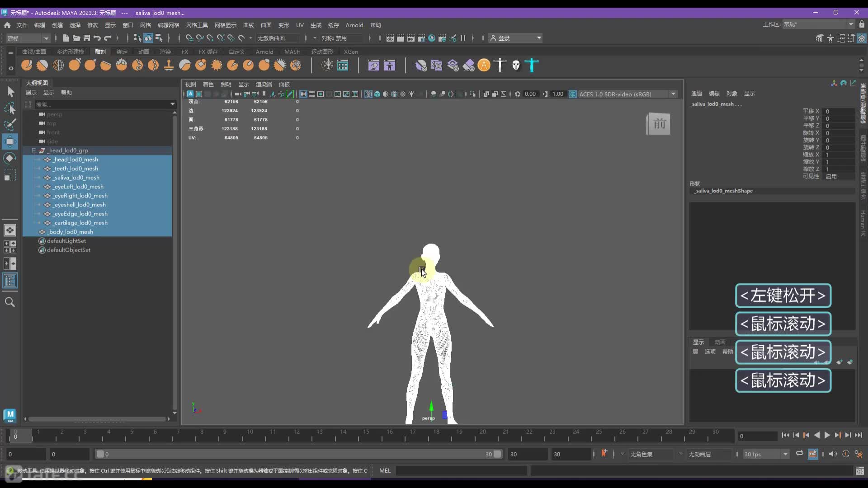Viewport: 868px width, 488px height.
Task: Jump to the start of playback range
Action: [785, 435]
